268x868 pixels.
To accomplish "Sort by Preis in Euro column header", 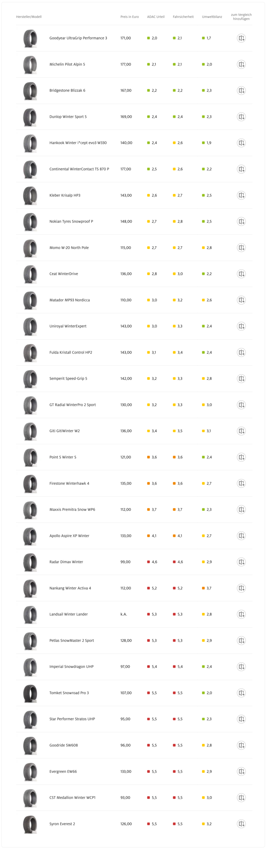I will click(129, 17).
